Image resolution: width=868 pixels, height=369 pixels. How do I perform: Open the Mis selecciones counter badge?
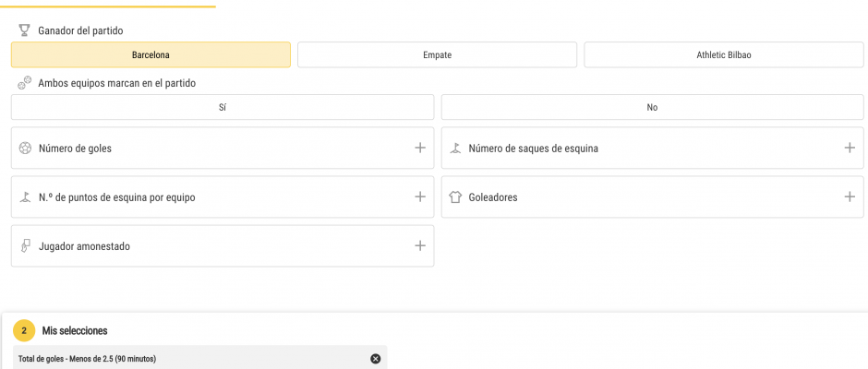tap(24, 331)
